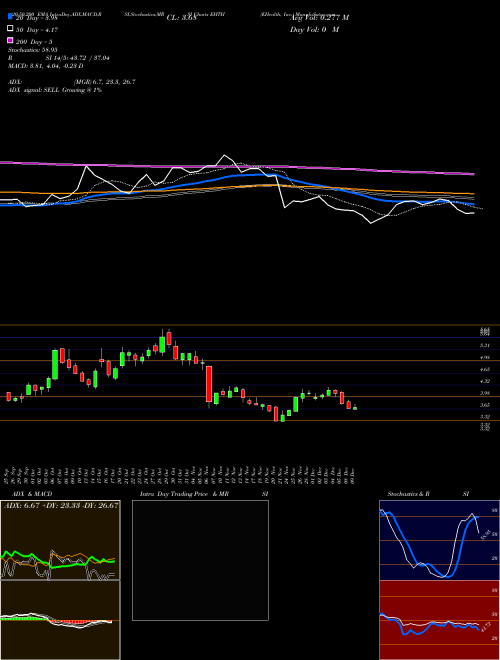This screenshot has height=660, width=500.
Task: Click the peak of the white price line
Action: (x=224, y=155)
